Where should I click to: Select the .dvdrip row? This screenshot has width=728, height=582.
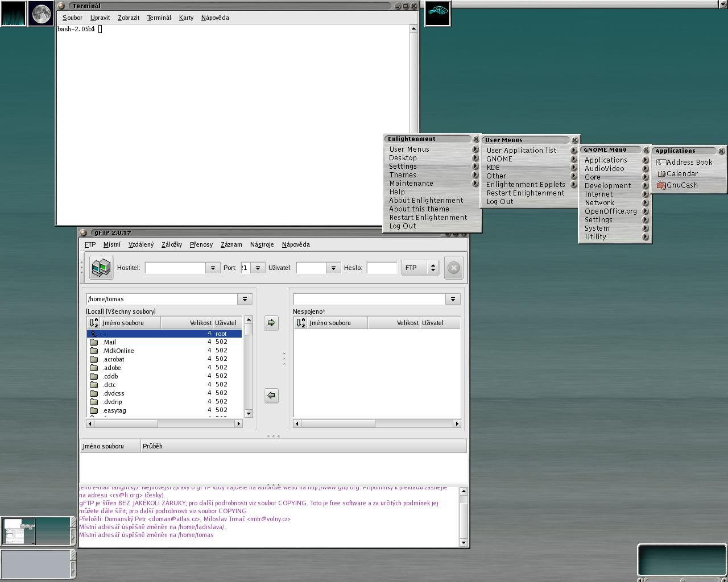click(x=164, y=402)
